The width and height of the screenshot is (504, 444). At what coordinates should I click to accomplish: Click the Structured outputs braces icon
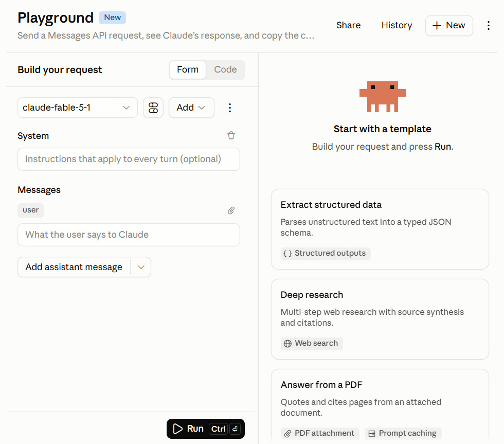point(287,253)
